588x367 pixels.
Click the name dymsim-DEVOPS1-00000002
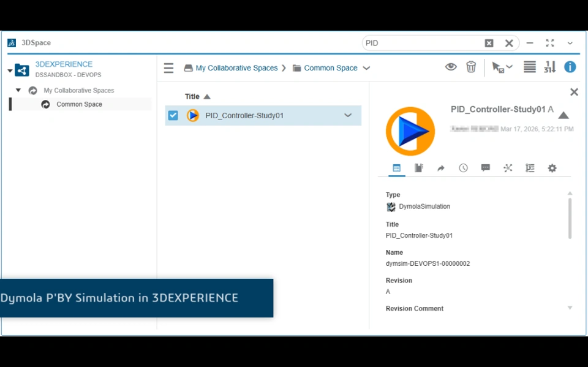428,264
